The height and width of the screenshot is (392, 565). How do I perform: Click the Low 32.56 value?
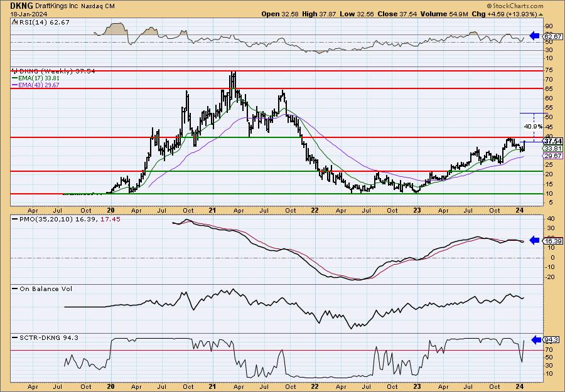pyautogui.click(x=357, y=14)
